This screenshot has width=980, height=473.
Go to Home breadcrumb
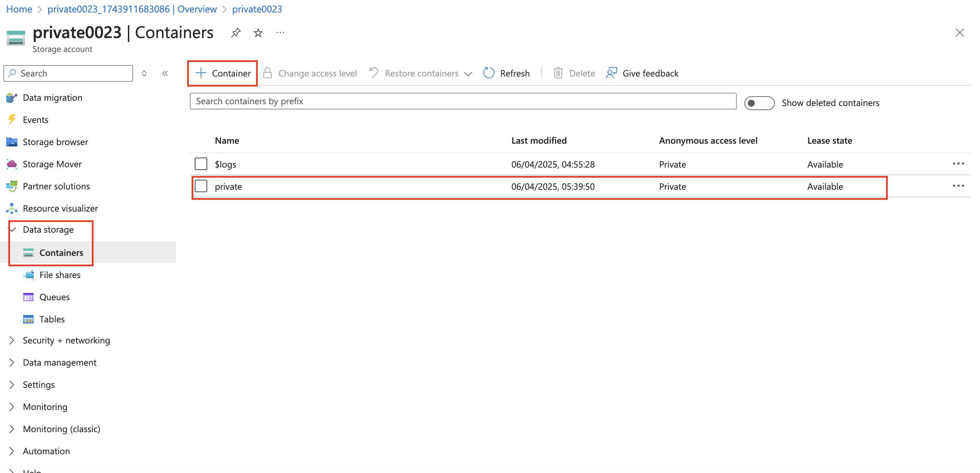click(19, 9)
